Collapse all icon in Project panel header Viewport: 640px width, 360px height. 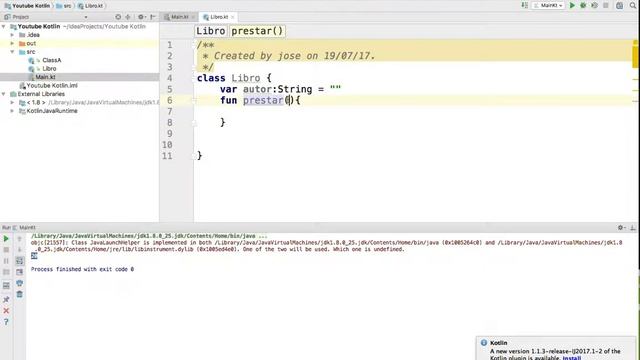128,17
